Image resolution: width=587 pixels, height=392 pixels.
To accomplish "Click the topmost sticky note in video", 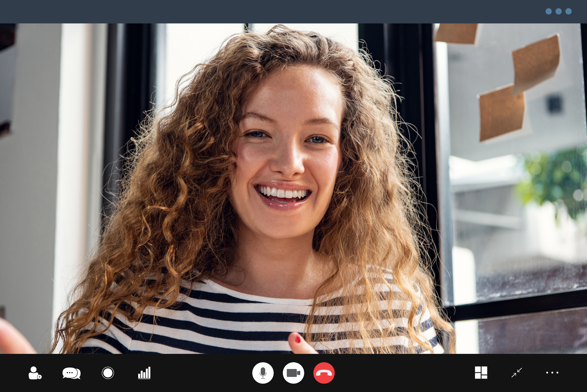I will coord(457,33).
